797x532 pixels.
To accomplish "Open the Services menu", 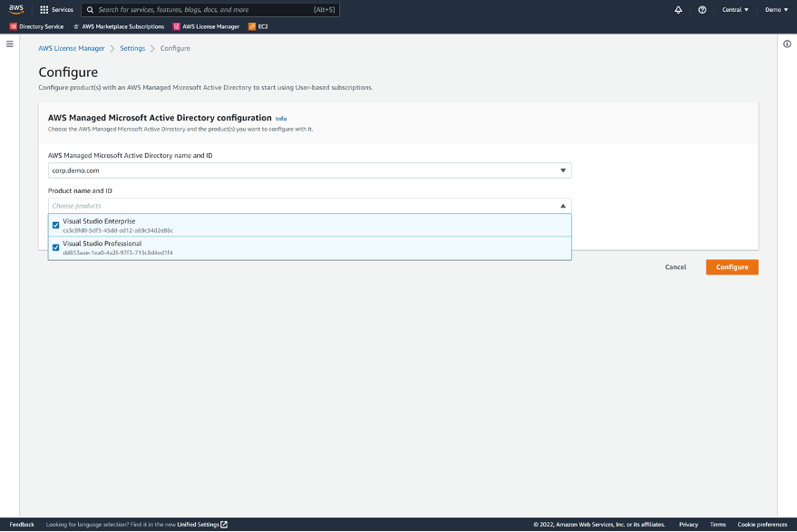I will click(x=58, y=10).
